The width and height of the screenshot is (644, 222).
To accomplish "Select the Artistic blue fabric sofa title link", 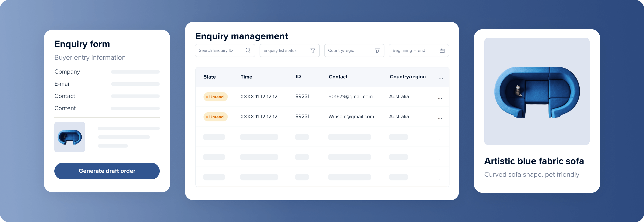I will [x=534, y=161].
